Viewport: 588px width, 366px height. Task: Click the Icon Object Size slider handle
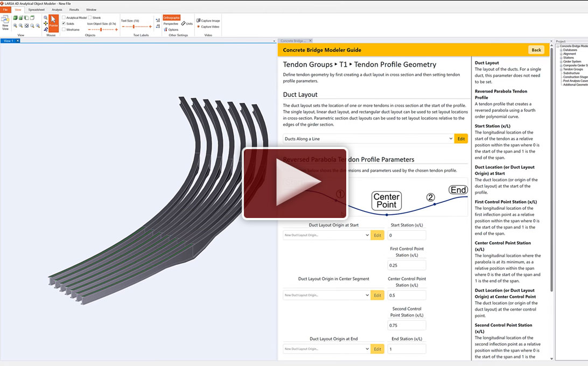(101, 30)
